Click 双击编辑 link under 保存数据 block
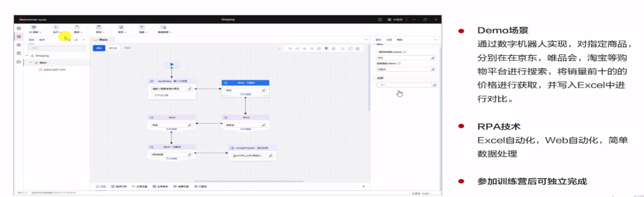 point(171,159)
